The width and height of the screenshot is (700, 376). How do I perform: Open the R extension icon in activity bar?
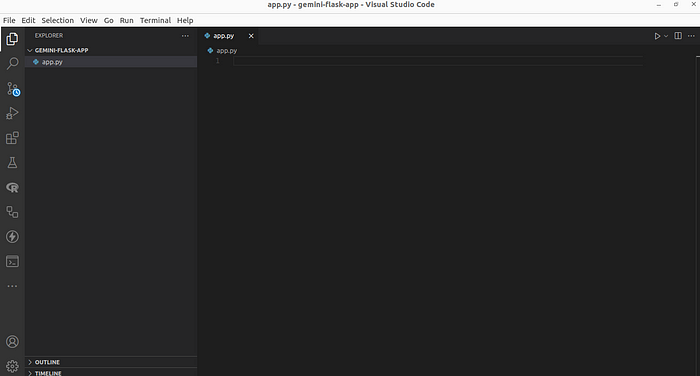[12, 188]
